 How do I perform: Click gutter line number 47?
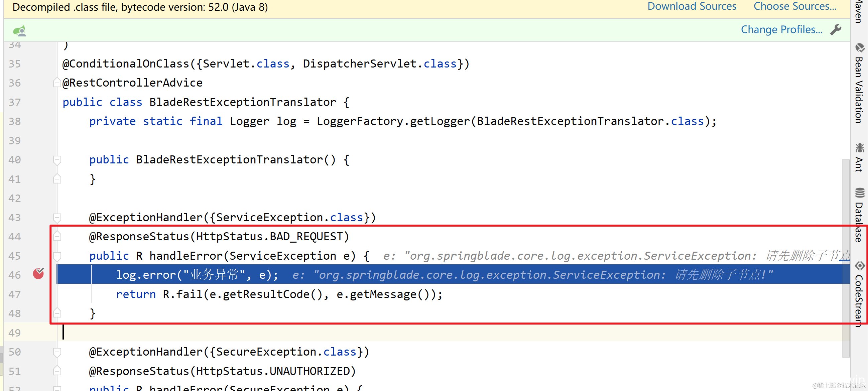coord(15,294)
